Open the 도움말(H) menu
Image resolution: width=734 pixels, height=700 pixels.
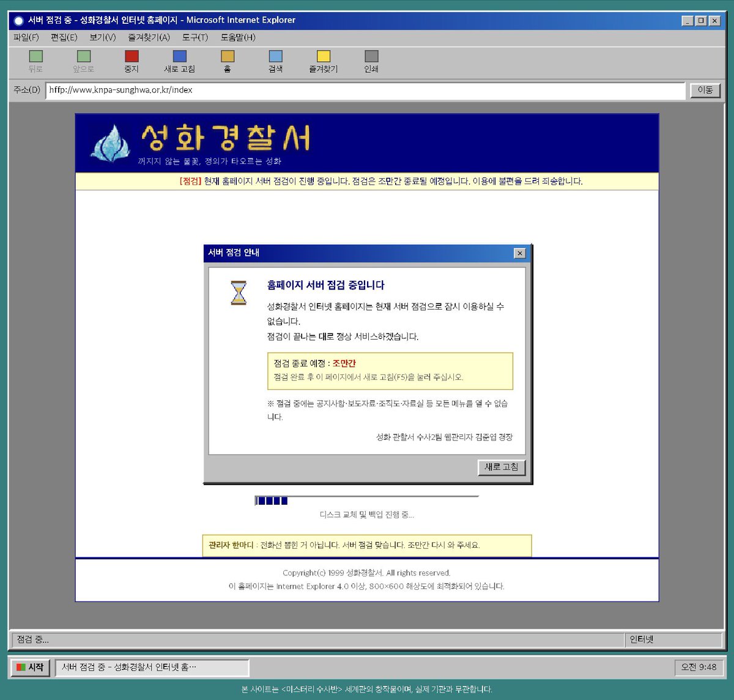(238, 37)
